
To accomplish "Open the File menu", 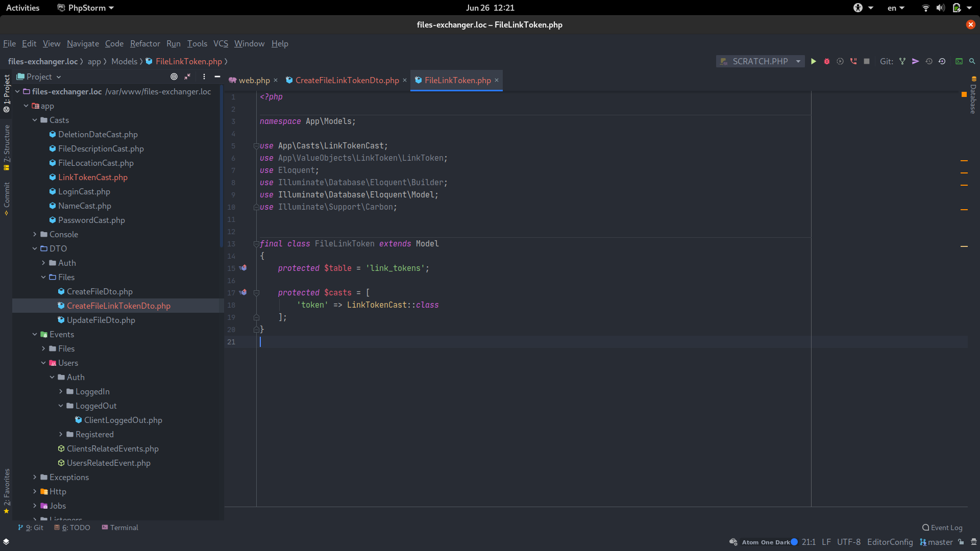I will click(9, 43).
